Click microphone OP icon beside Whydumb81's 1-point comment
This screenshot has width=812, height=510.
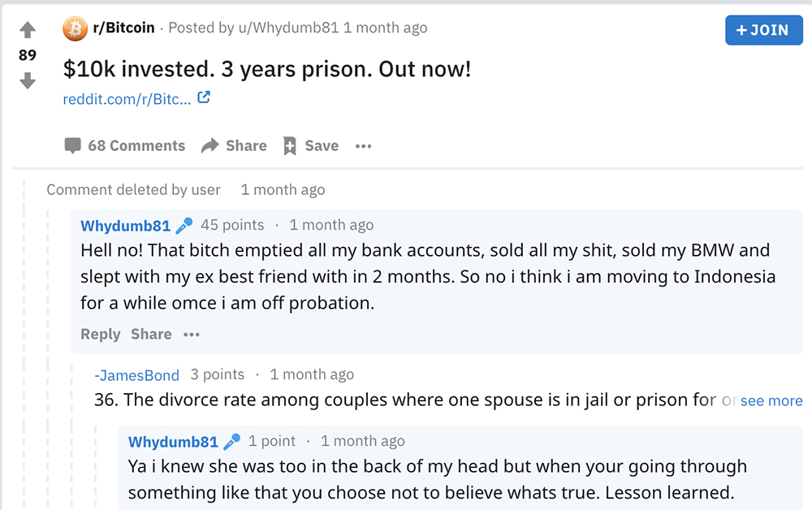tap(232, 442)
